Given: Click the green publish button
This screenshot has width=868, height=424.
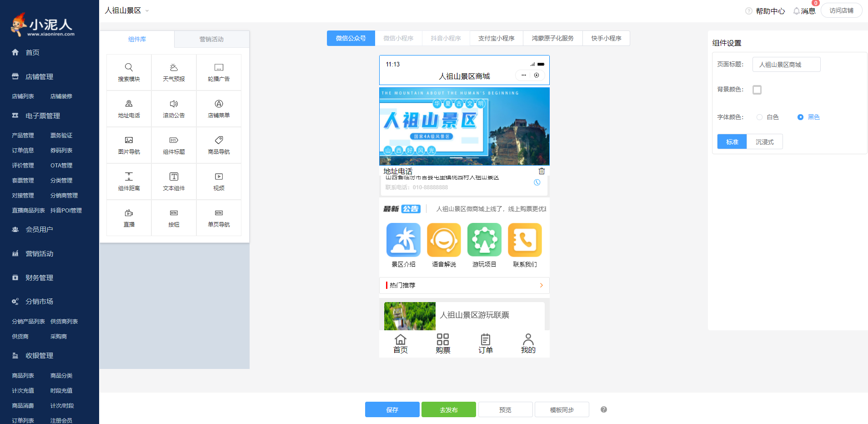Looking at the screenshot, I should 448,409.
